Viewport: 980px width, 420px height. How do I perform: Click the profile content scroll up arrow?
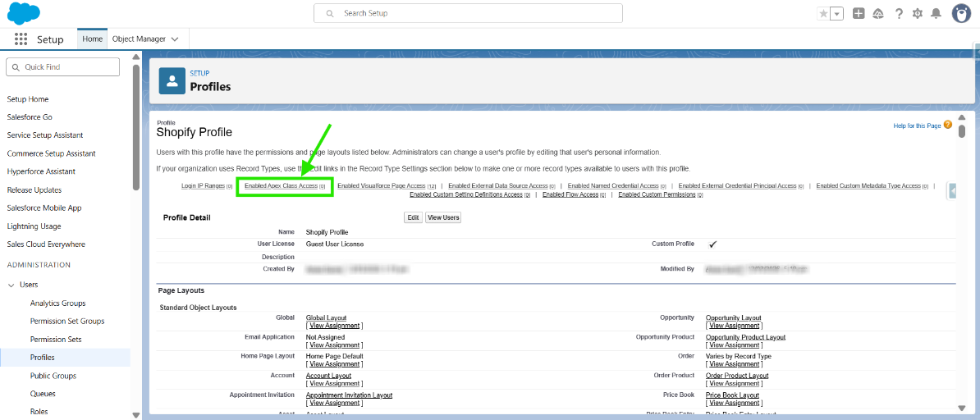pyautogui.click(x=963, y=117)
